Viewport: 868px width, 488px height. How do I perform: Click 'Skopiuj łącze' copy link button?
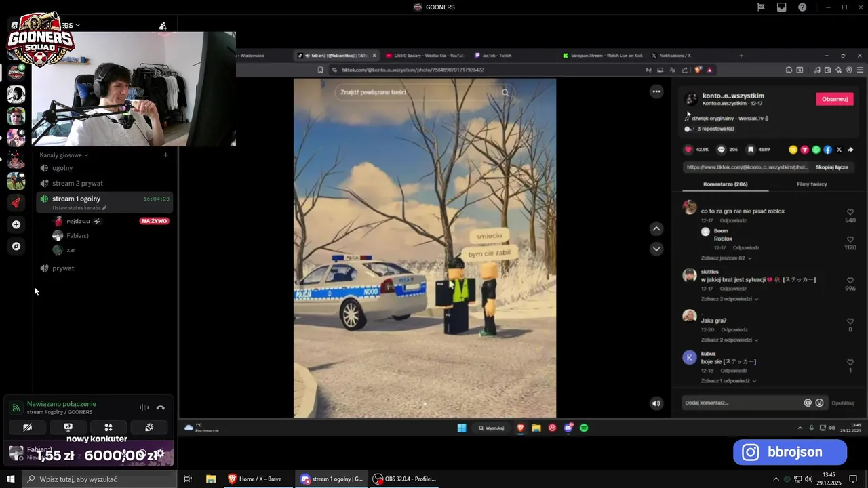[831, 167]
